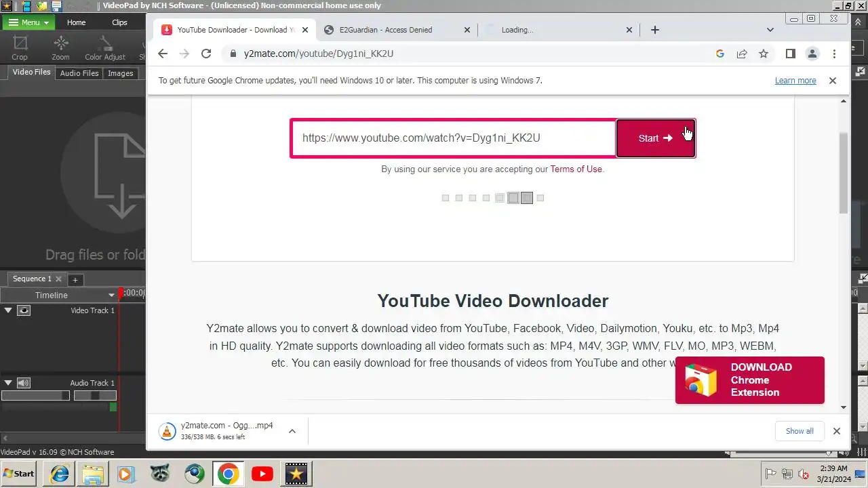Adjust the Audio Track 1 volume slider

coord(35,396)
